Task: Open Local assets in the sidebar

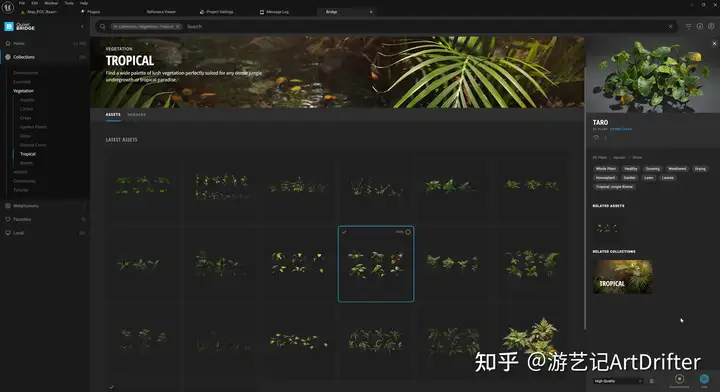Action: tap(45, 233)
